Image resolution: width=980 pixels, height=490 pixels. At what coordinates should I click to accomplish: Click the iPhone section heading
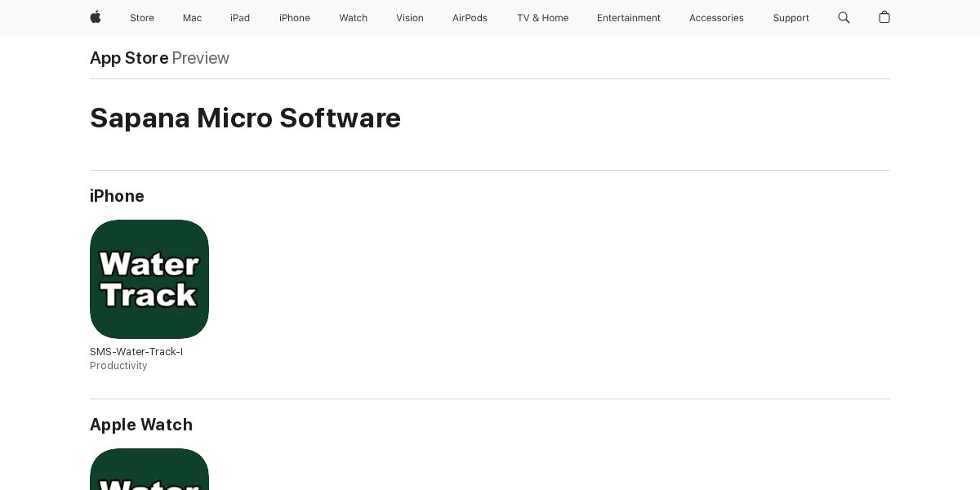117,196
